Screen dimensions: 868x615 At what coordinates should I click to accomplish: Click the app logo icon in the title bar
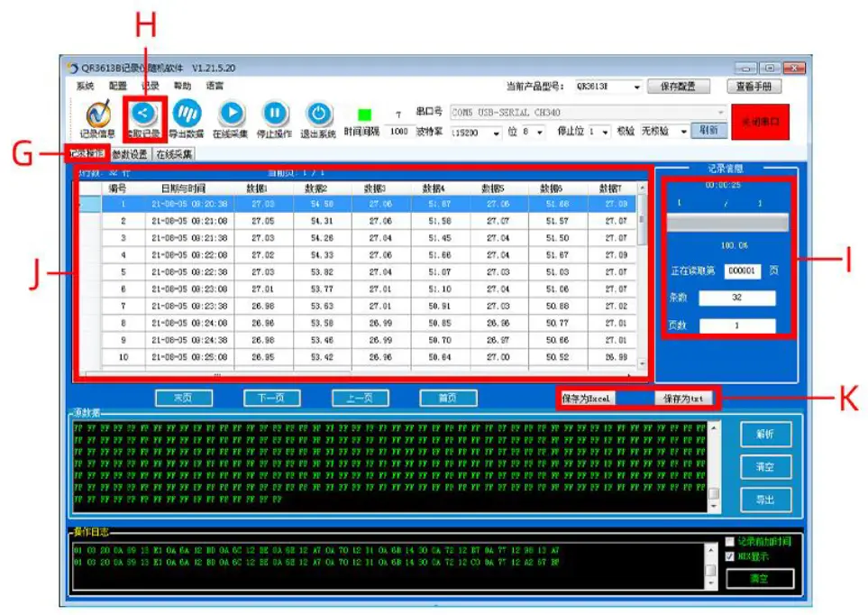(x=72, y=69)
